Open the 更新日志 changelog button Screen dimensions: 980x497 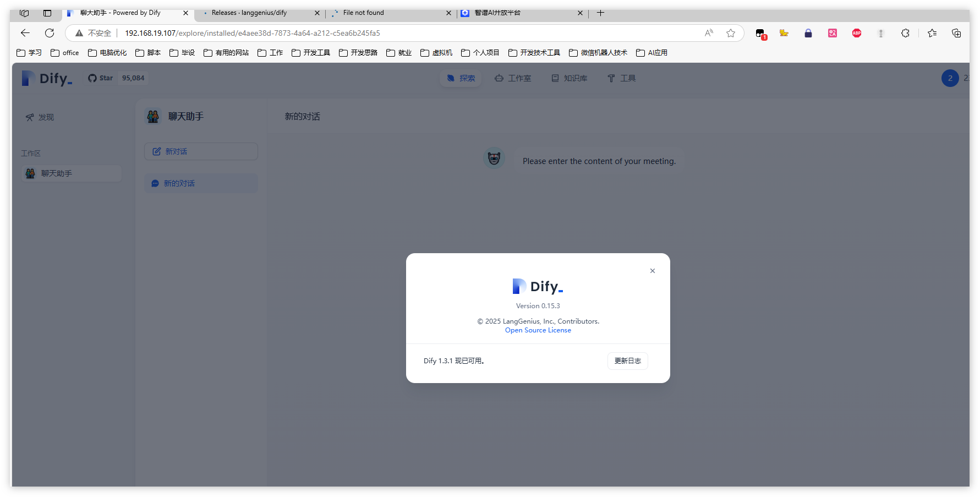click(x=627, y=361)
